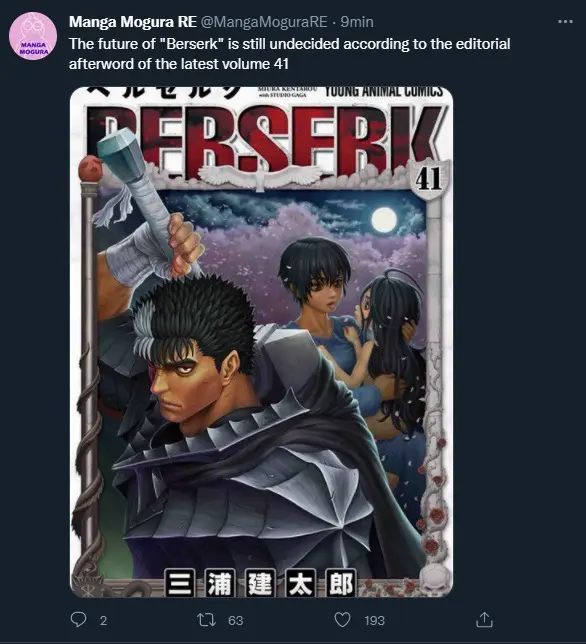Open the @MangaMoguraRE handle link
Viewport: 586px width, 644px height.
pos(264,22)
